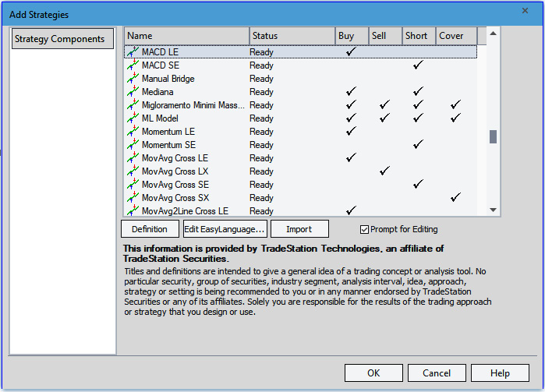Select the Momentum LE strategy name

click(x=168, y=132)
